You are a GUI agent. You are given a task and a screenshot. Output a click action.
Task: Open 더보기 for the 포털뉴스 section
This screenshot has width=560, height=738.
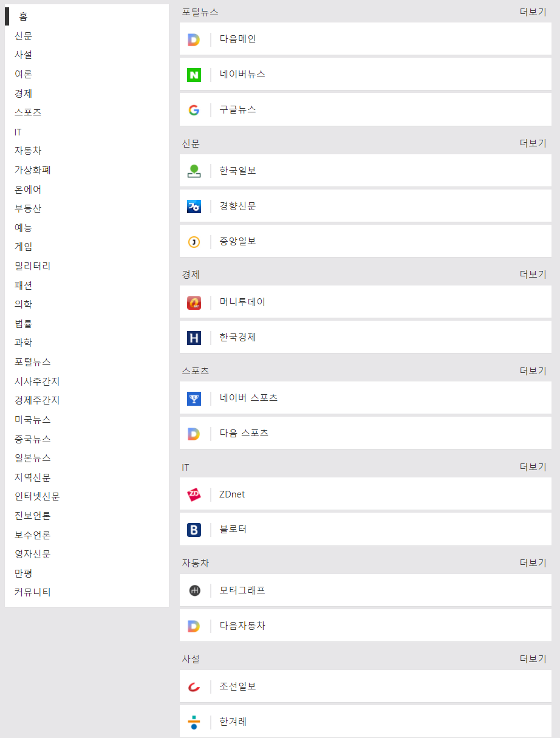coord(533,12)
